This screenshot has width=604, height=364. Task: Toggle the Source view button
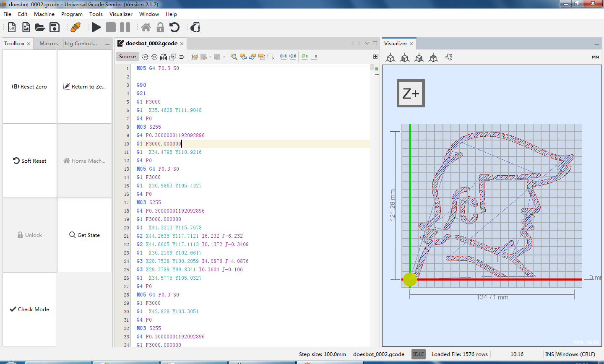[127, 57]
